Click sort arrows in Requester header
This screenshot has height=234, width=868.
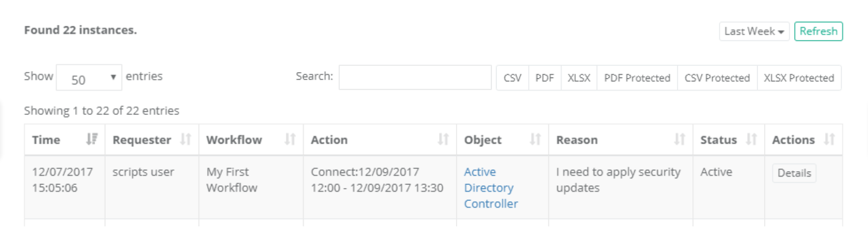click(186, 139)
